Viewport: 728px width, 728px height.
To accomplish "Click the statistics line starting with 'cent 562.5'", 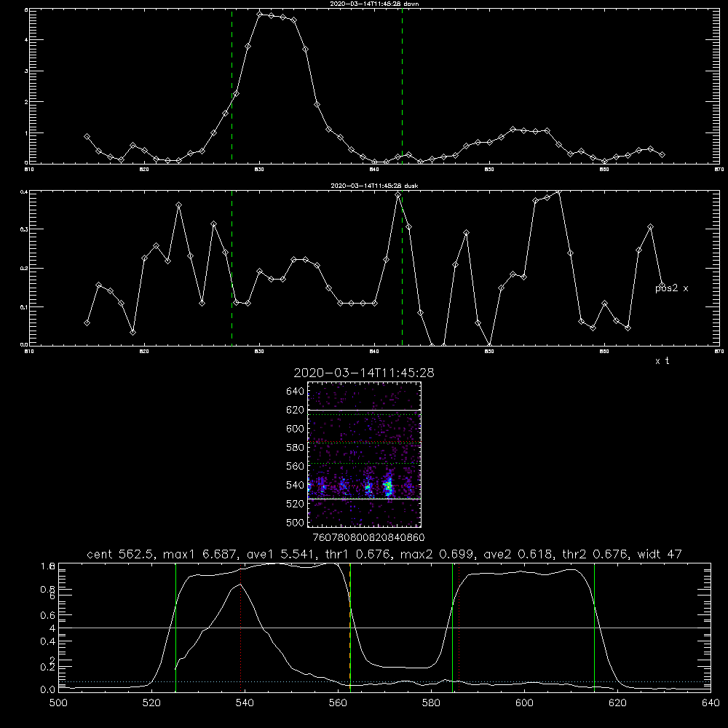I will point(384,554).
